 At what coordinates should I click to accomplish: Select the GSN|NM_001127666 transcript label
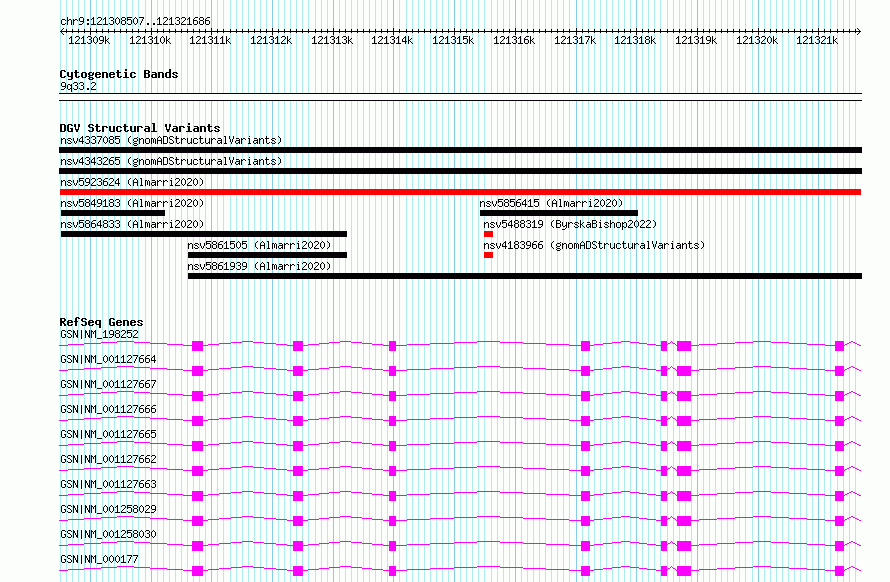[108, 409]
